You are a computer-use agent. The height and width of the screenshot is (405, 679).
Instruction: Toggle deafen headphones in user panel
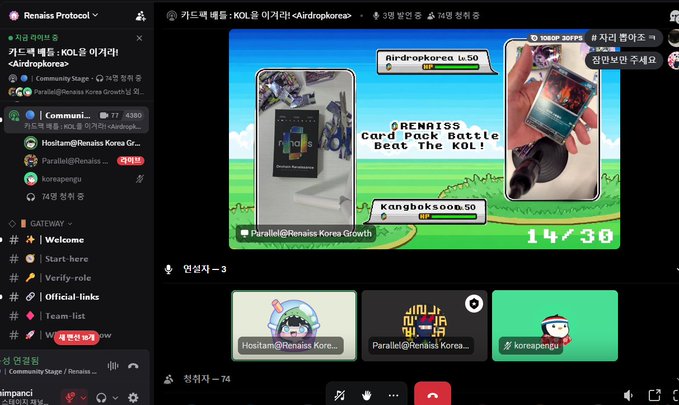click(x=101, y=397)
